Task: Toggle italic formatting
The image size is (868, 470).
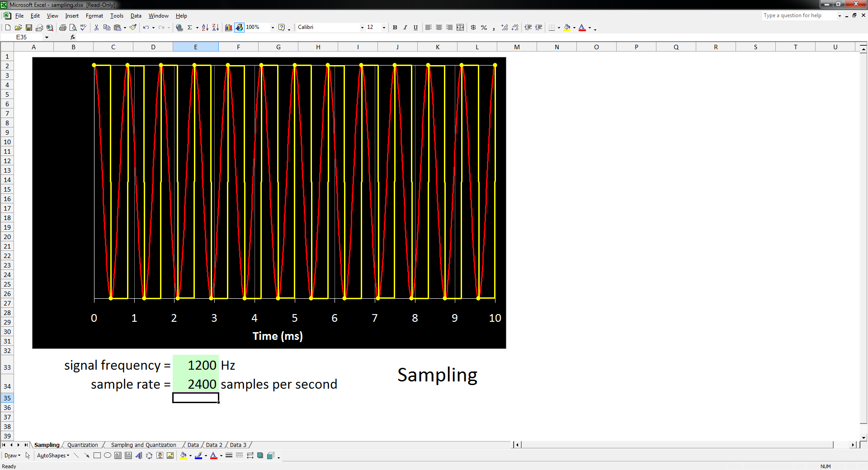Action: click(405, 28)
